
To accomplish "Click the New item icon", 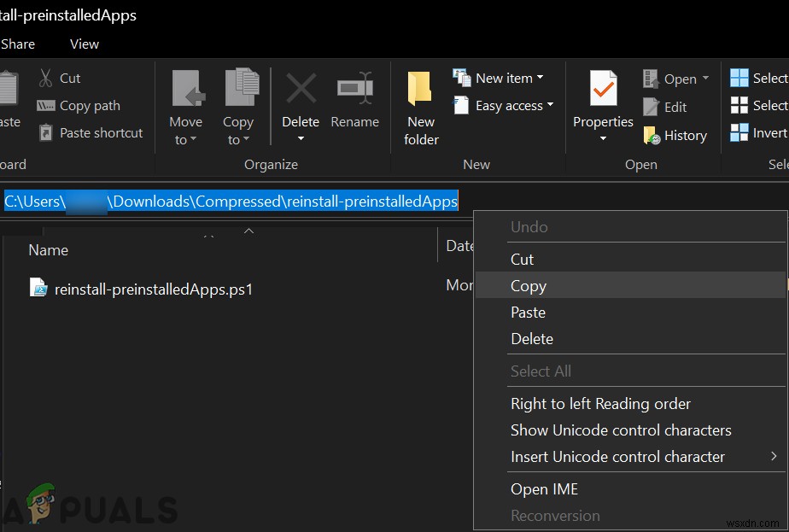I will (461, 78).
